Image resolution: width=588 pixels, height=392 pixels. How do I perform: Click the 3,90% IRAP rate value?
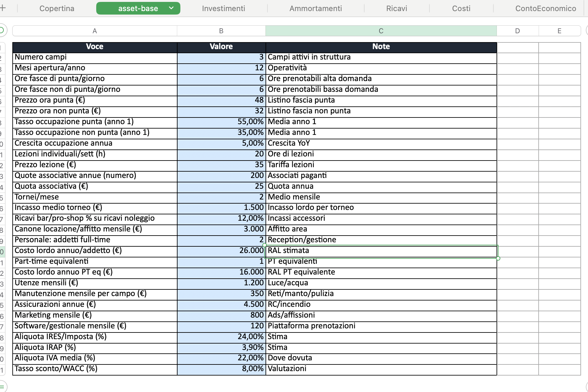[221, 348]
